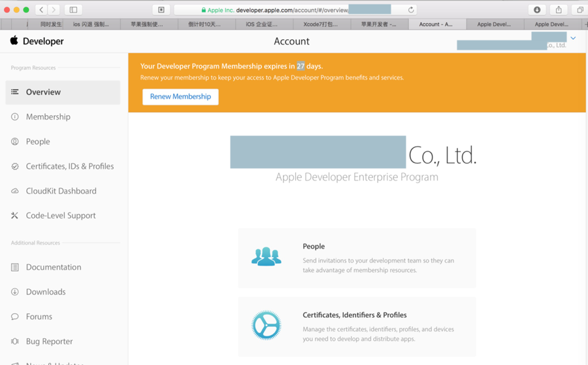The height and width of the screenshot is (365, 588).
Task: Click the Overview list icon in sidebar
Action: point(14,92)
